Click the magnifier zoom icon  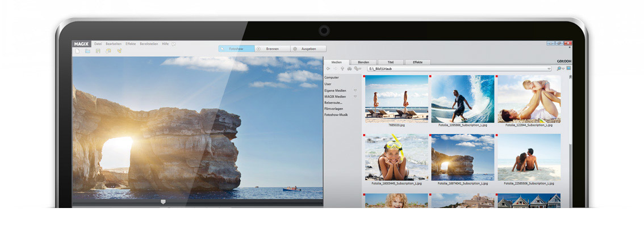coord(559,69)
